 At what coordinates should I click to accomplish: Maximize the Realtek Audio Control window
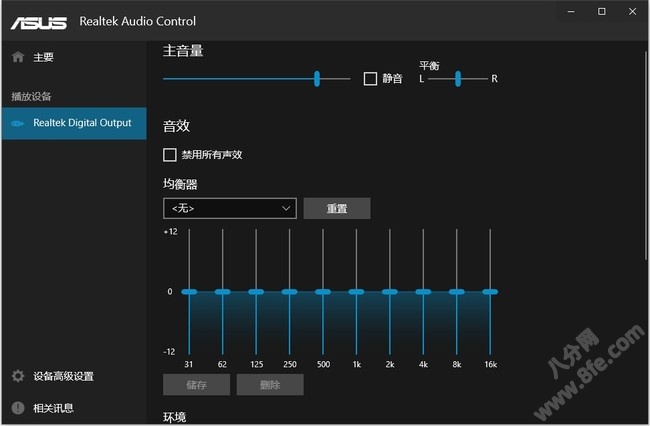601,12
